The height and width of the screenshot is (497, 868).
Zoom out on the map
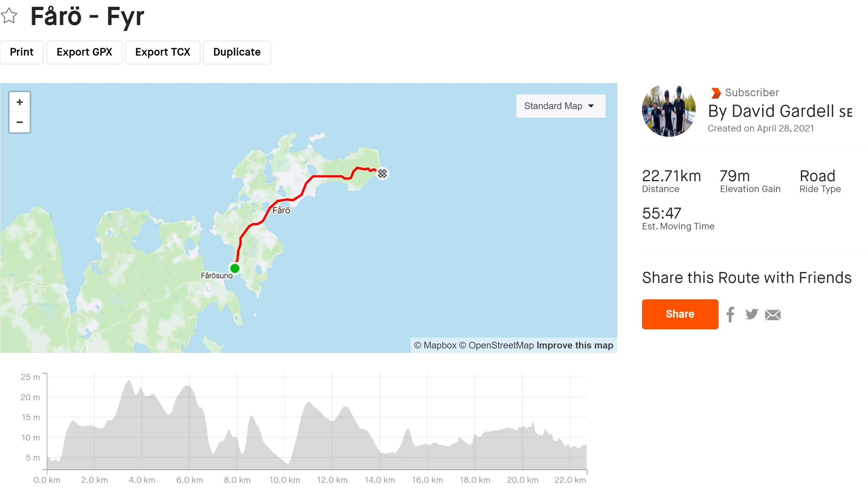20,122
